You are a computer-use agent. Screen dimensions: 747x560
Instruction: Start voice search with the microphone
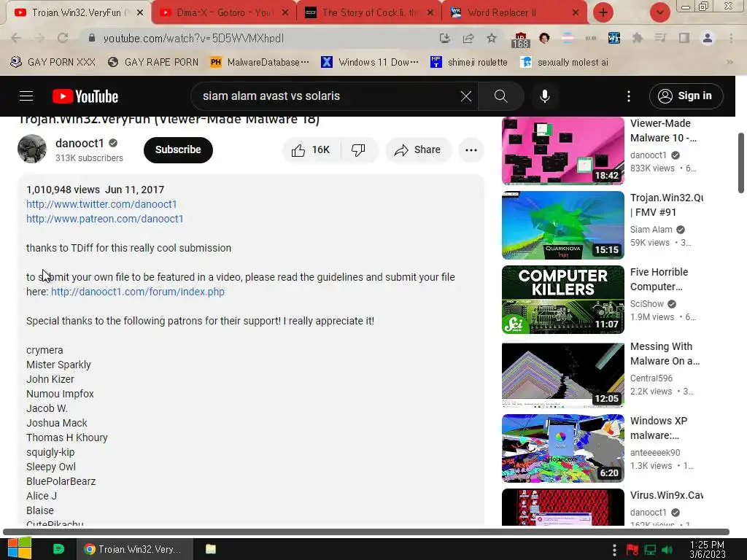pyautogui.click(x=545, y=96)
